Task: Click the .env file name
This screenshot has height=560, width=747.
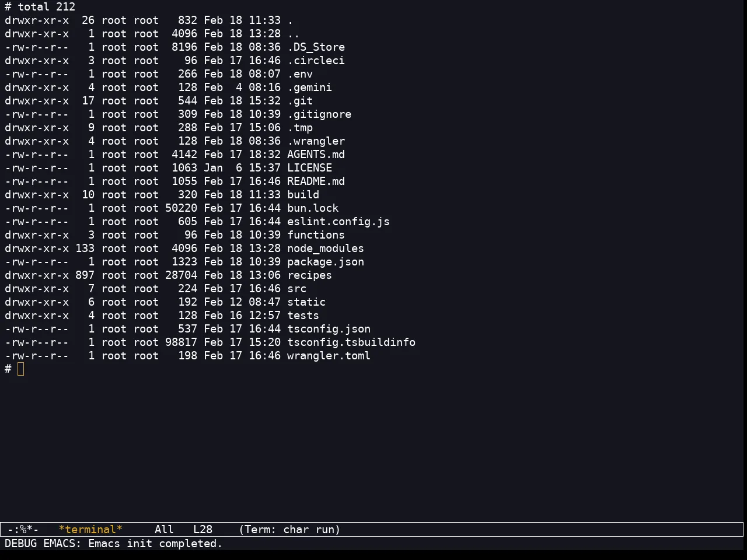Action: pos(300,74)
